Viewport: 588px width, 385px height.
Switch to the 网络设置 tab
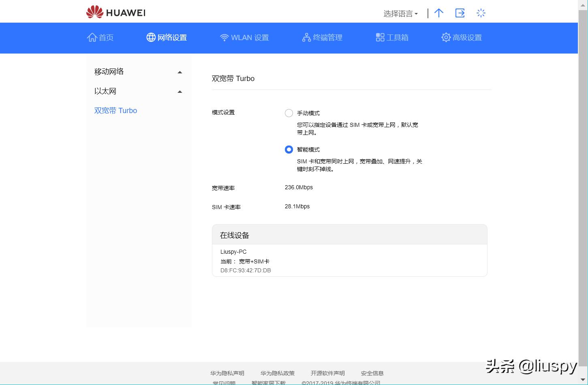pos(166,37)
